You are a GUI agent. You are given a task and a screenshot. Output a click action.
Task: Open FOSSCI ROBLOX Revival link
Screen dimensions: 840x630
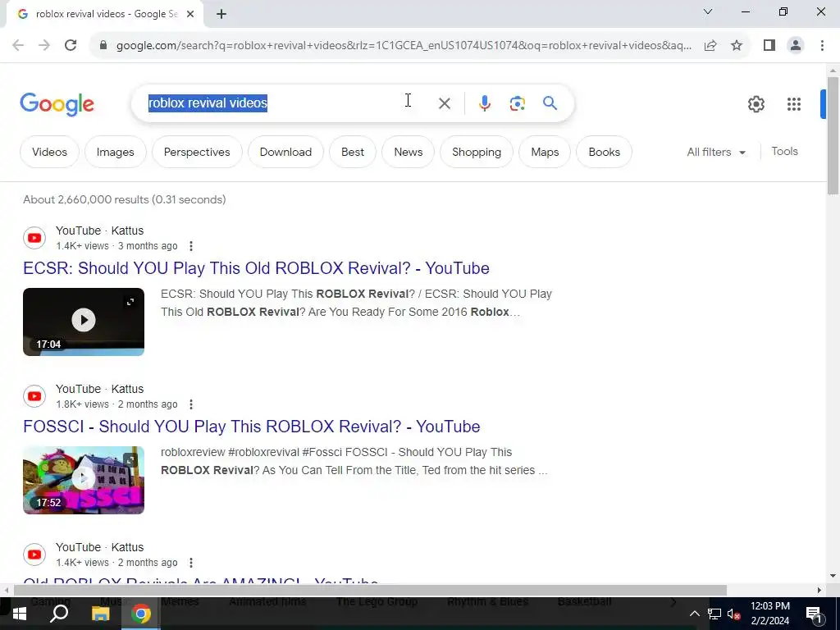pos(251,427)
